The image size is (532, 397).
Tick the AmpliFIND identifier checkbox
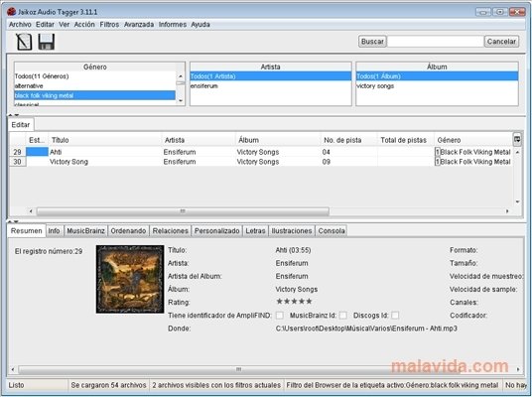tap(280, 316)
